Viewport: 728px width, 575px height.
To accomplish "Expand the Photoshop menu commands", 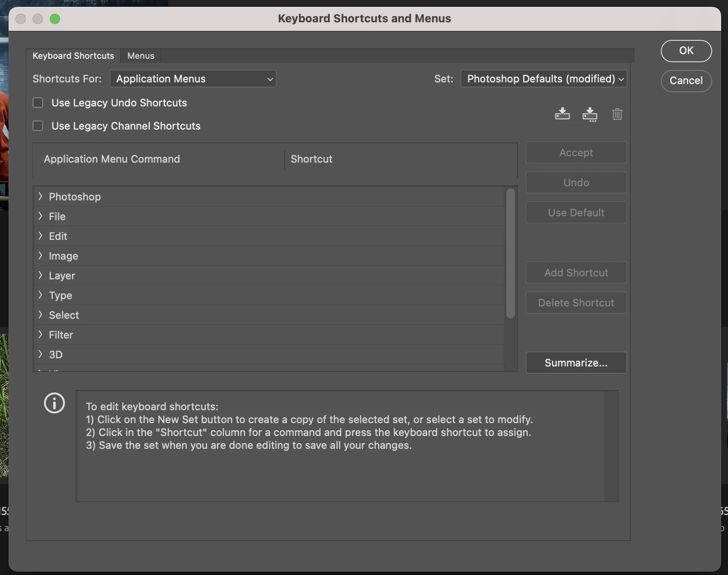I will 40,196.
